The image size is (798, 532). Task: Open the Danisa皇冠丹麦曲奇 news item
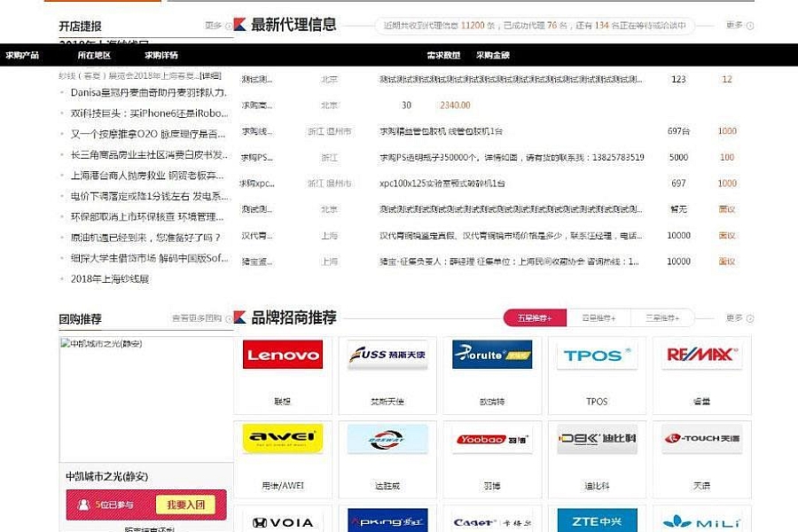tap(149, 92)
